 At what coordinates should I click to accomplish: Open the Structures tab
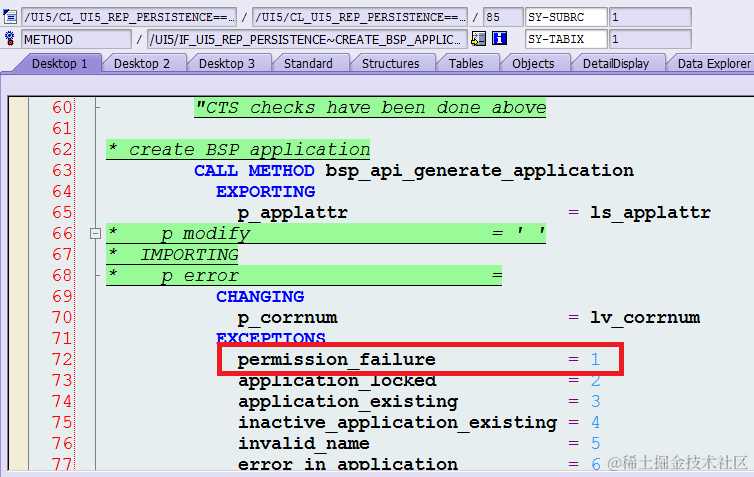(390, 63)
